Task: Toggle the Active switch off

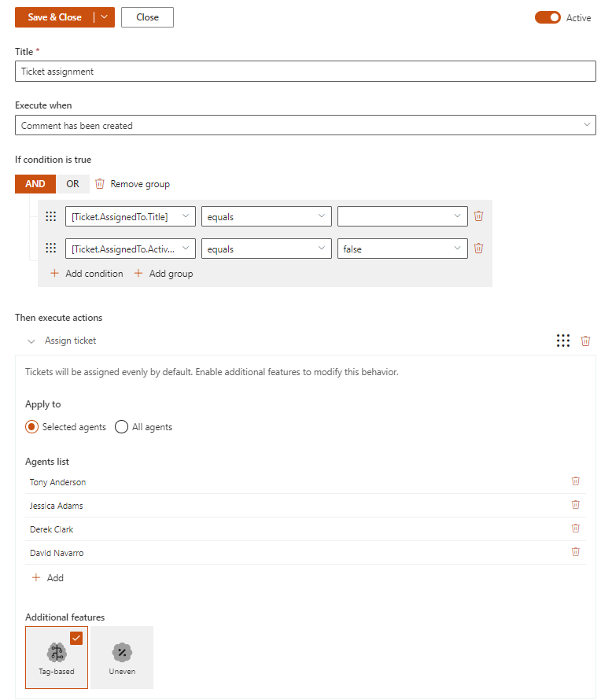Action: pyautogui.click(x=547, y=17)
